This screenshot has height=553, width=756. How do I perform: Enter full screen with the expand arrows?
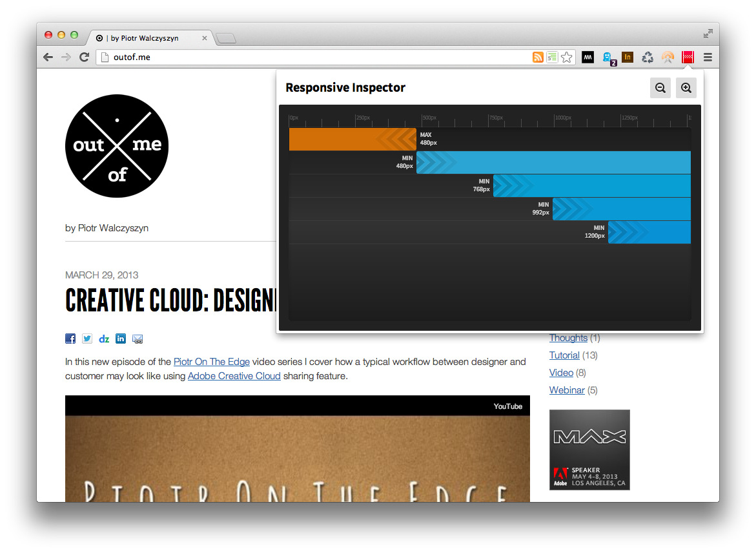click(x=708, y=34)
